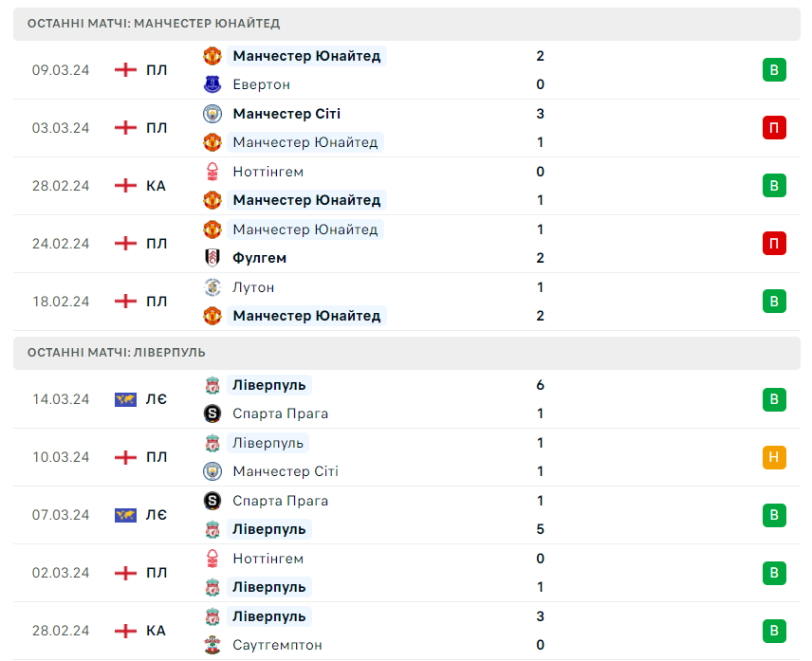The width and height of the screenshot is (812, 661).
Task: Select the Останні матчі: Ліверпуль header
Action: 117,353
